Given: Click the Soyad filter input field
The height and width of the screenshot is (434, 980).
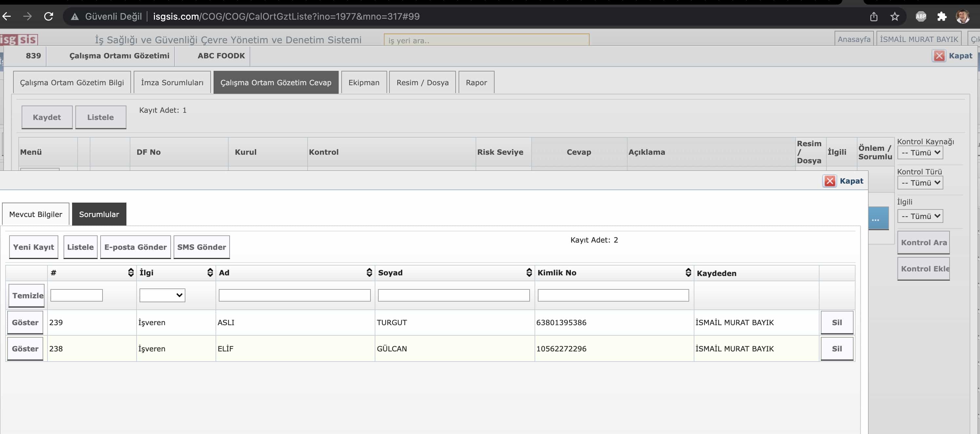Looking at the screenshot, I should (x=453, y=295).
